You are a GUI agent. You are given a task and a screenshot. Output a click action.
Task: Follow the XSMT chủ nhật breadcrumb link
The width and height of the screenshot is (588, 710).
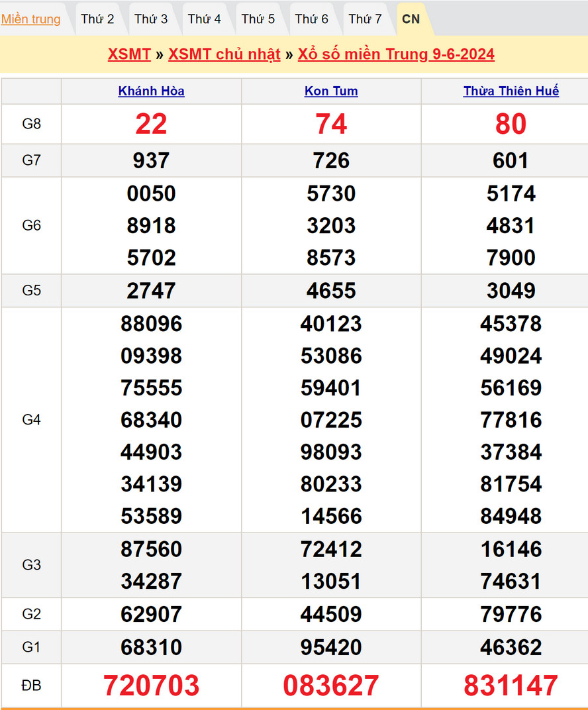pyautogui.click(x=224, y=54)
